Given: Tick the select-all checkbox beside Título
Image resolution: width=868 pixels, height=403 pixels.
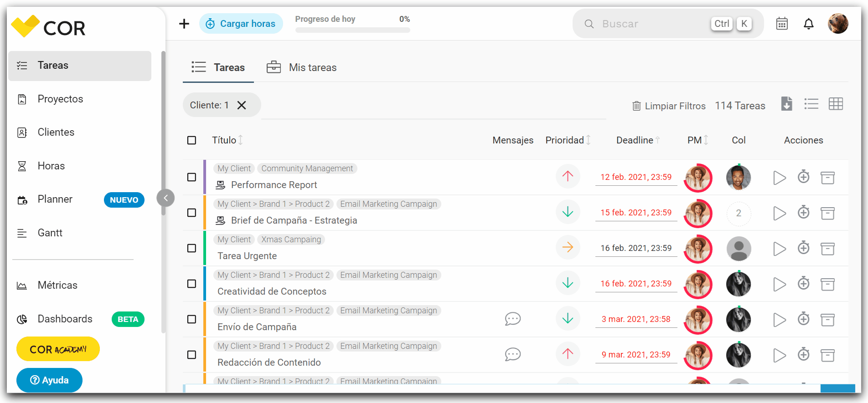Looking at the screenshot, I should click(x=192, y=140).
